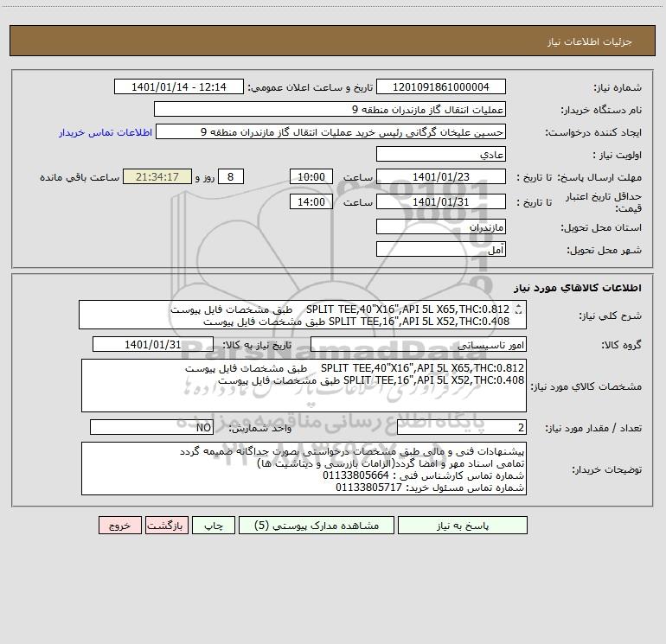Click the label 'واحد شمارش:'
Image resolution: width=666 pixels, height=644 pixels.
[x=260, y=429]
